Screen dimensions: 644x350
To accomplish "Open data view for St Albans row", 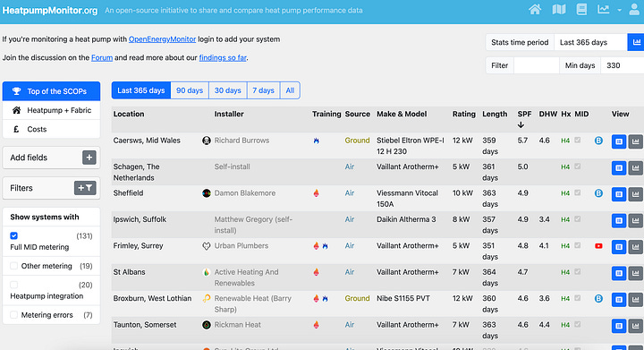I will point(619,273).
